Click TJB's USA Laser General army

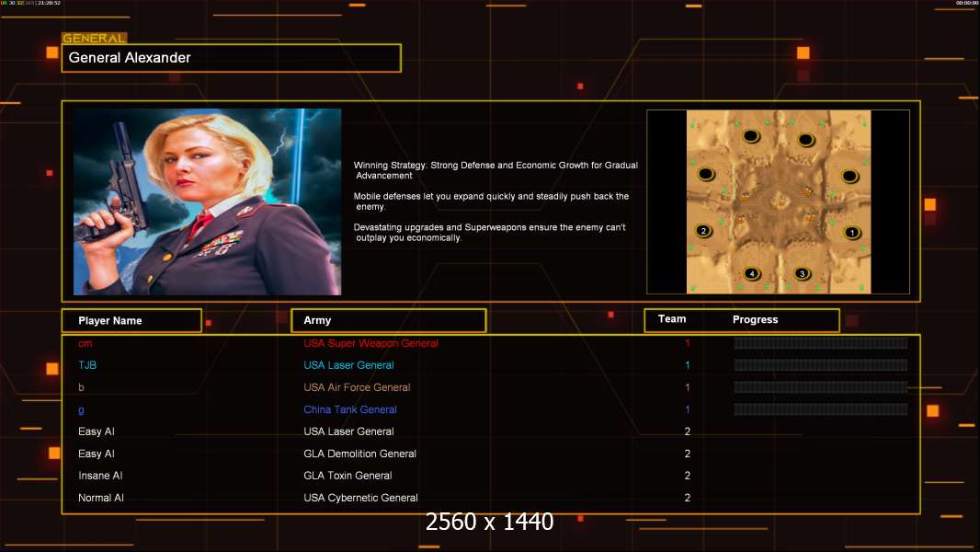point(348,365)
